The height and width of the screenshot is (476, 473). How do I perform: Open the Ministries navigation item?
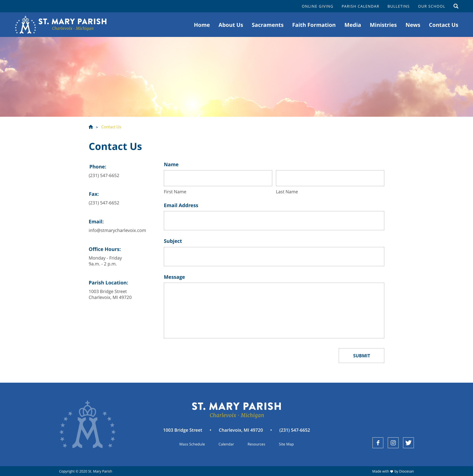[383, 25]
